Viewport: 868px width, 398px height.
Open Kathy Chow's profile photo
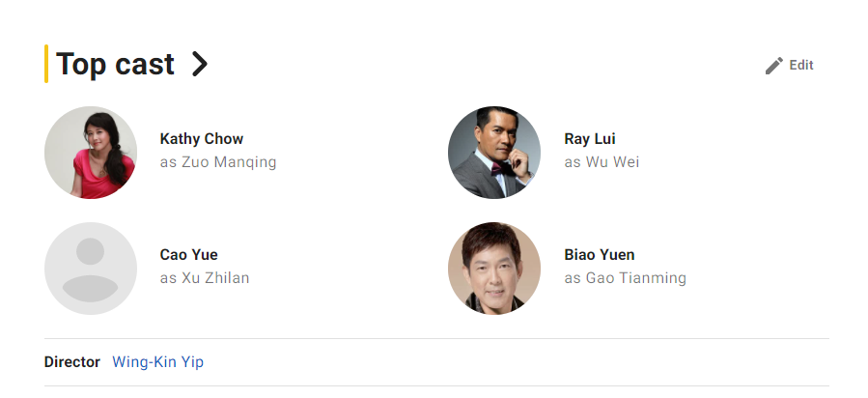point(91,153)
